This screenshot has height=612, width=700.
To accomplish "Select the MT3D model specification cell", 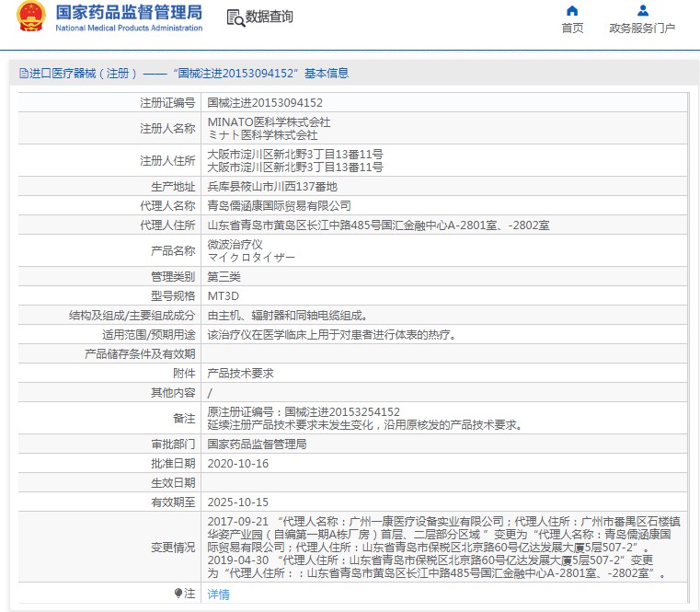I will point(223,295).
